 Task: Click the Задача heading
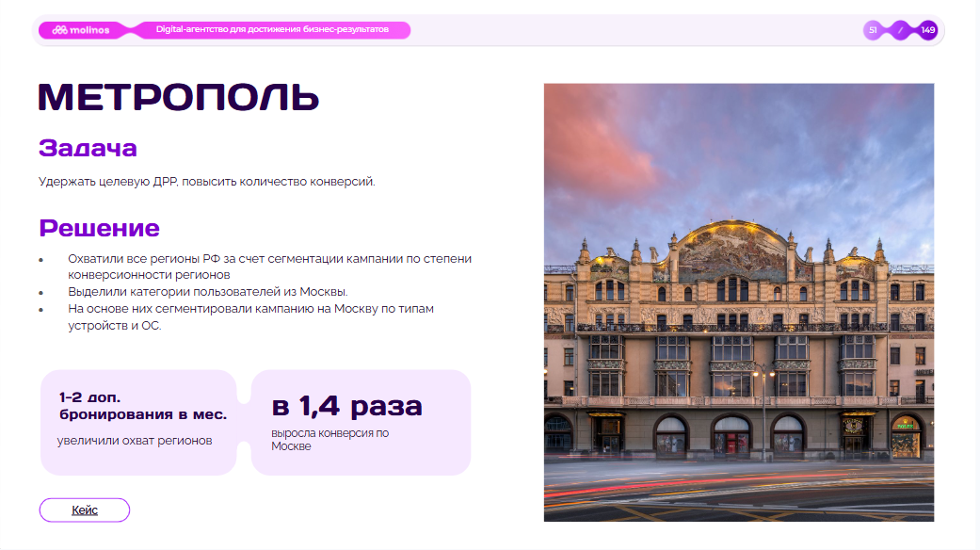click(88, 148)
